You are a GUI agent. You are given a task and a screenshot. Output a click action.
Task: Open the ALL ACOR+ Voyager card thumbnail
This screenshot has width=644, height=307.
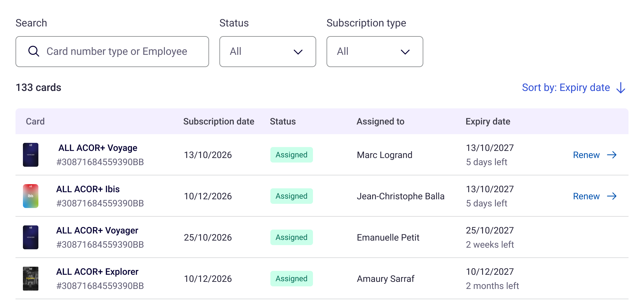[x=31, y=237]
